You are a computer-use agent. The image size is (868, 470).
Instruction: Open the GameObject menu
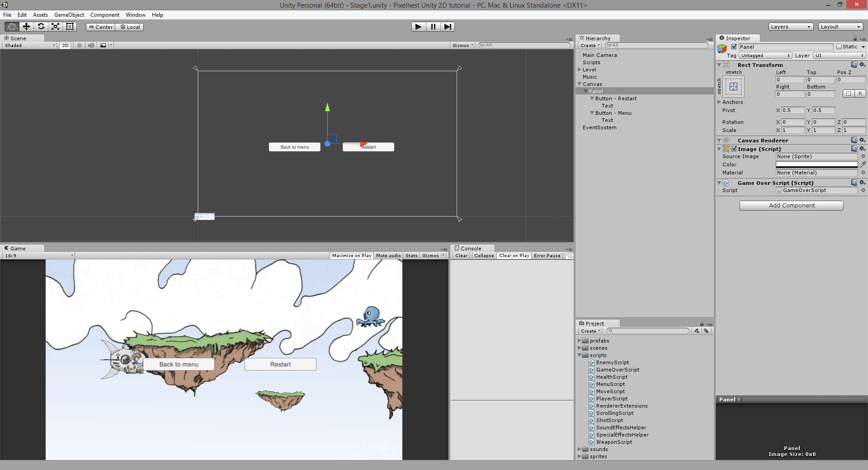pyautogui.click(x=69, y=14)
